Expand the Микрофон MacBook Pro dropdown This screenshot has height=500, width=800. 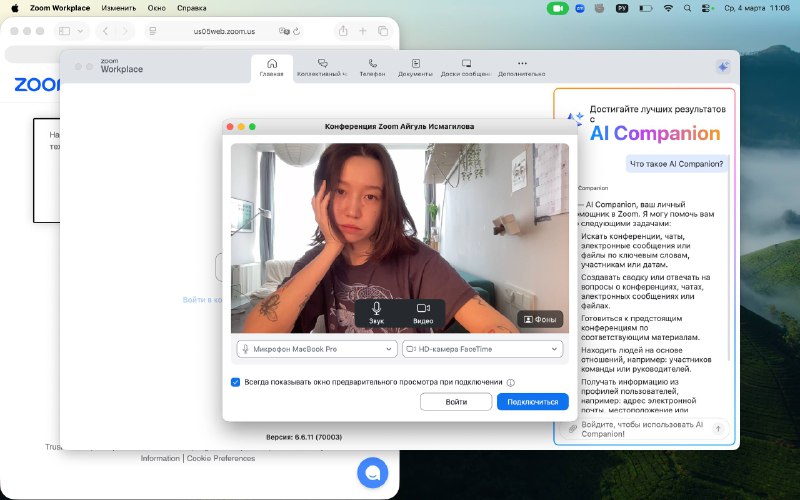317,349
